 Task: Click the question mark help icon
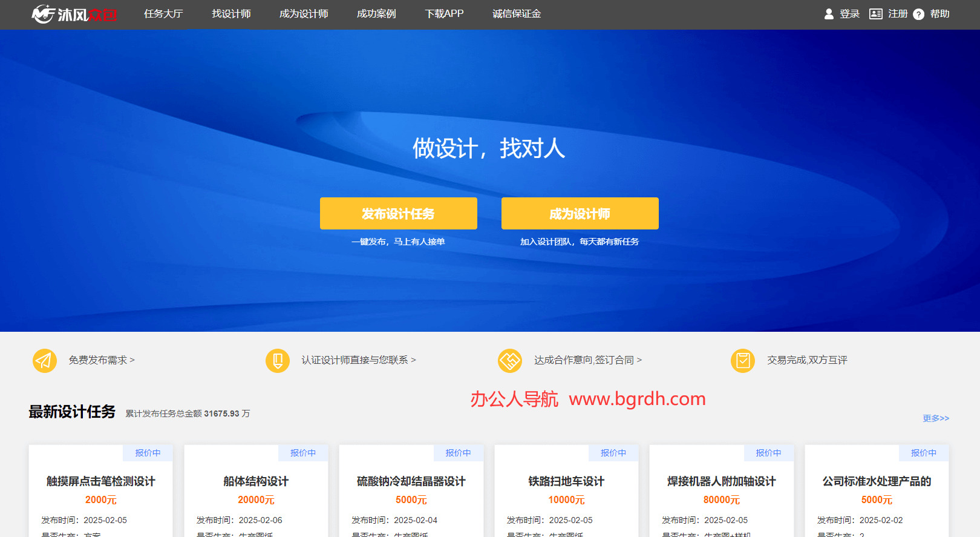pyautogui.click(x=918, y=15)
